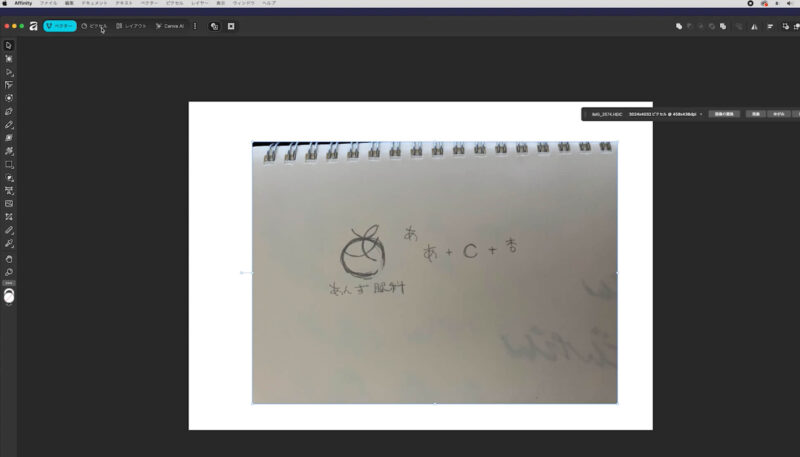Open the ドキュメント menu
Image resolution: width=800 pixels, height=457 pixels.
pyautogui.click(x=94, y=3)
